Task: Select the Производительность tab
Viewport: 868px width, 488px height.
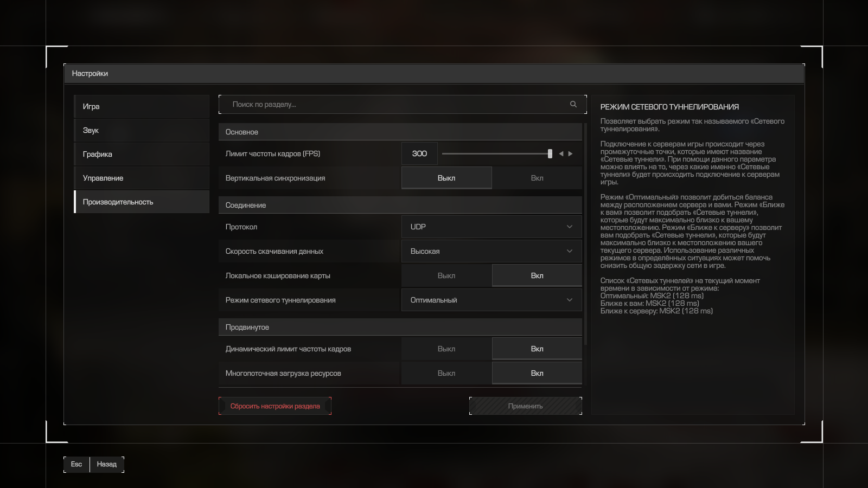Action: tap(142, 202)
